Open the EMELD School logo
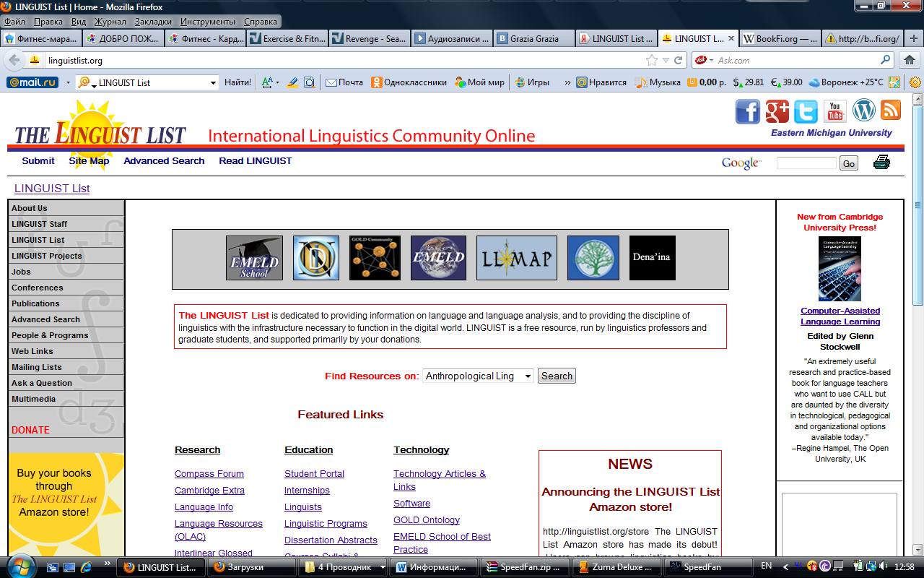 point(254,258)
